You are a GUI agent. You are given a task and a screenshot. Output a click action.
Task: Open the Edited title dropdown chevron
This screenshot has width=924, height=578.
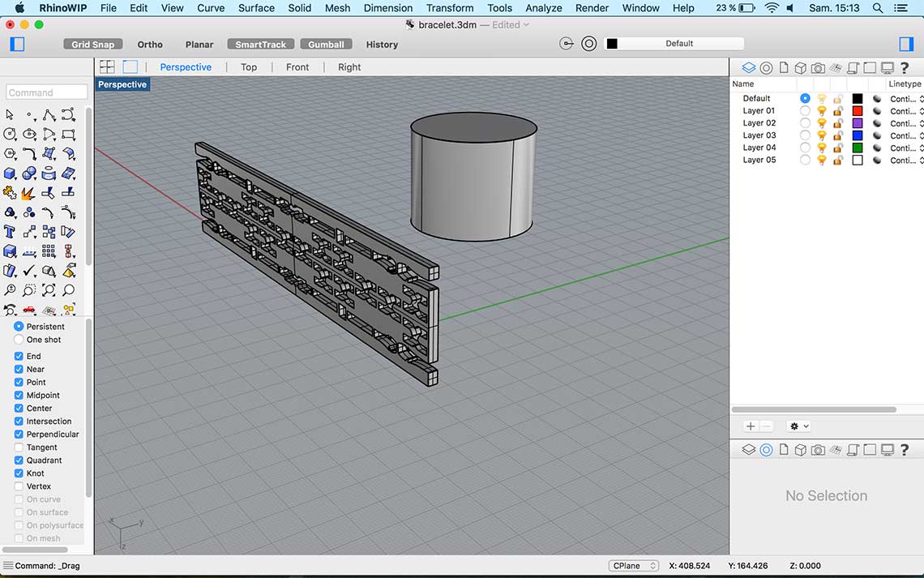(526, 25)
